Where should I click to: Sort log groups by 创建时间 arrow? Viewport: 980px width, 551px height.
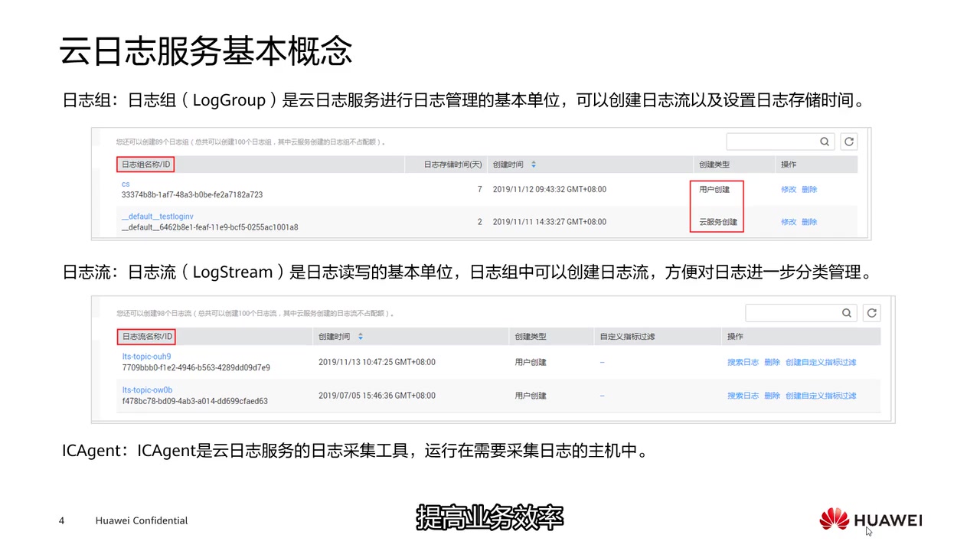tap(534, 165)
